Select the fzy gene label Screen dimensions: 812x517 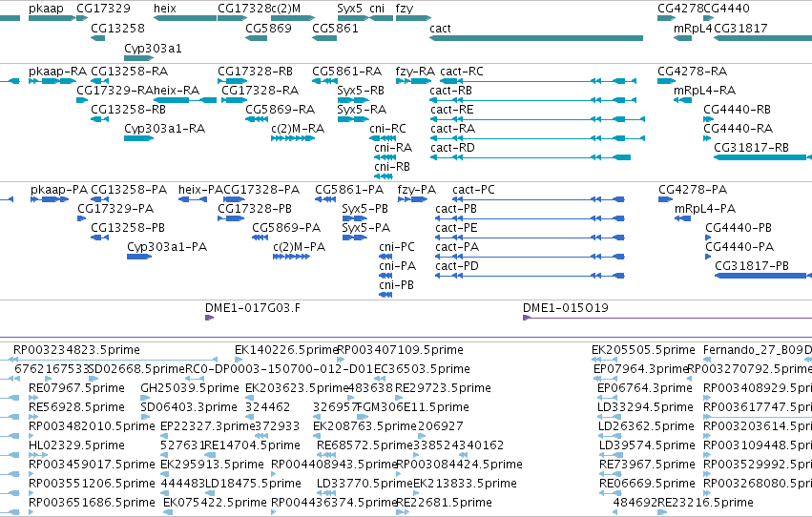tap(405, 9)
